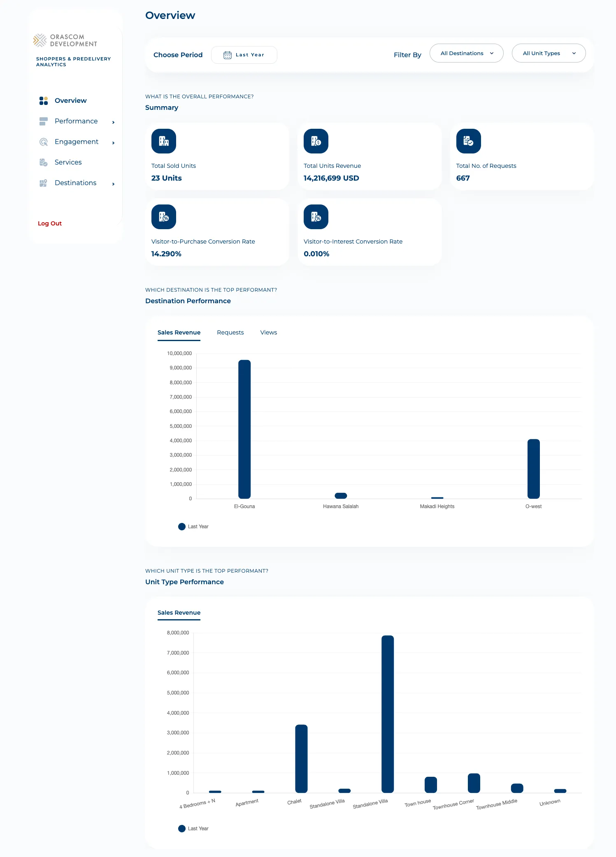
Task: Click the calendar icon in period picker
Action: pyautogui.click(x=228, y=55)
